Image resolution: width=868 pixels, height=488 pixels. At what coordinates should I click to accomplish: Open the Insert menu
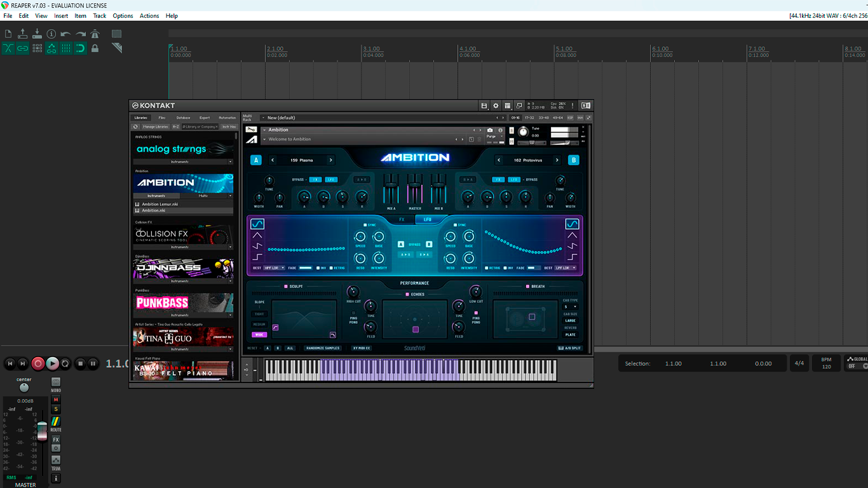[61, 16]
